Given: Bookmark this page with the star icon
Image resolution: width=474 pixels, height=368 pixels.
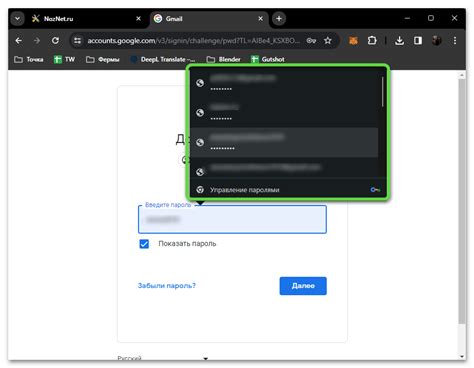Looking at the screenshot, I should 328,41.
